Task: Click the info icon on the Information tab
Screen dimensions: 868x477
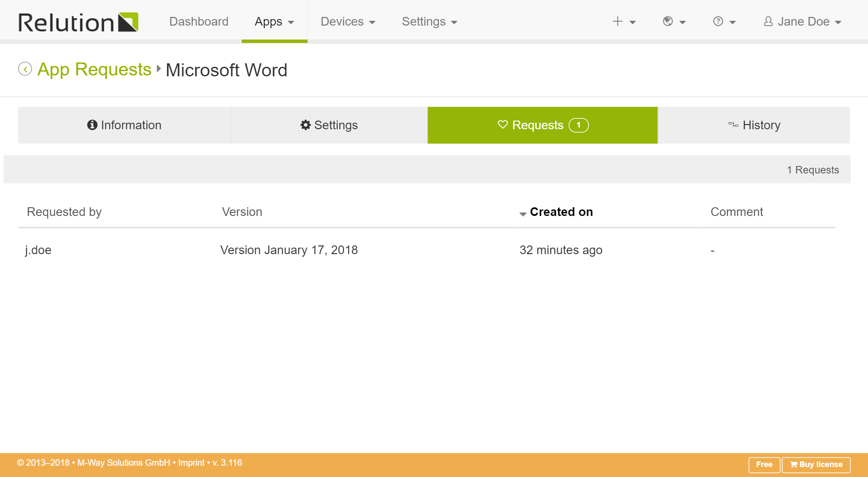Action: tap(92, 125)
